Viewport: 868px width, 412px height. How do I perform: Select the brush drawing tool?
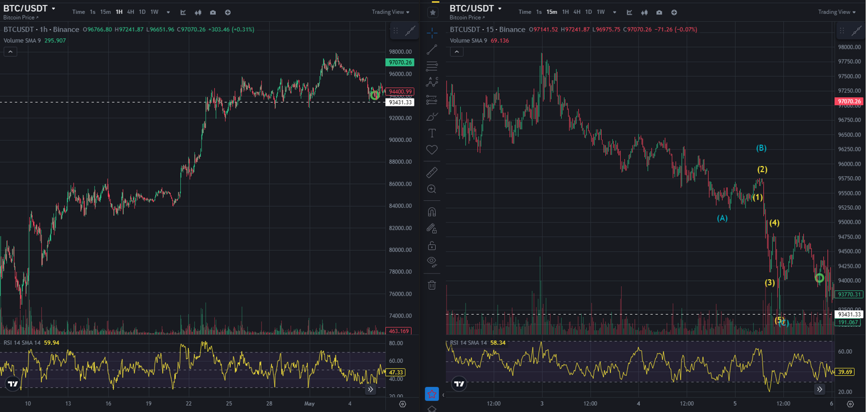point(432,117)
